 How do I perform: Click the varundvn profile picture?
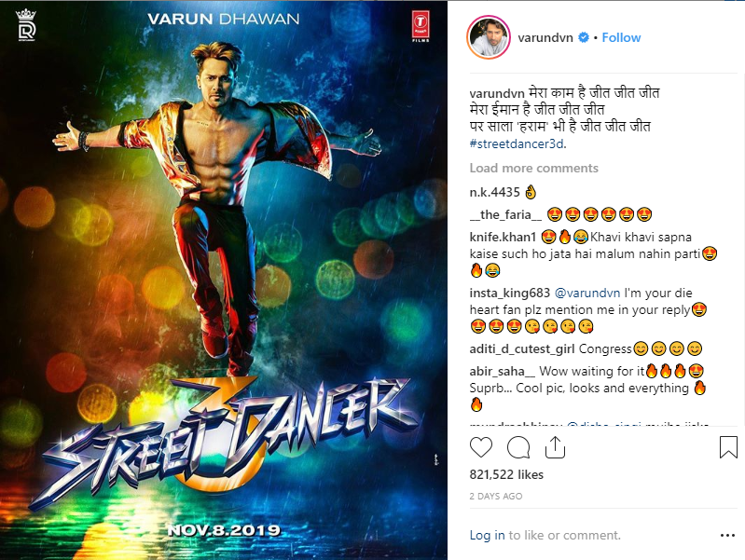(x=489, y=37)
